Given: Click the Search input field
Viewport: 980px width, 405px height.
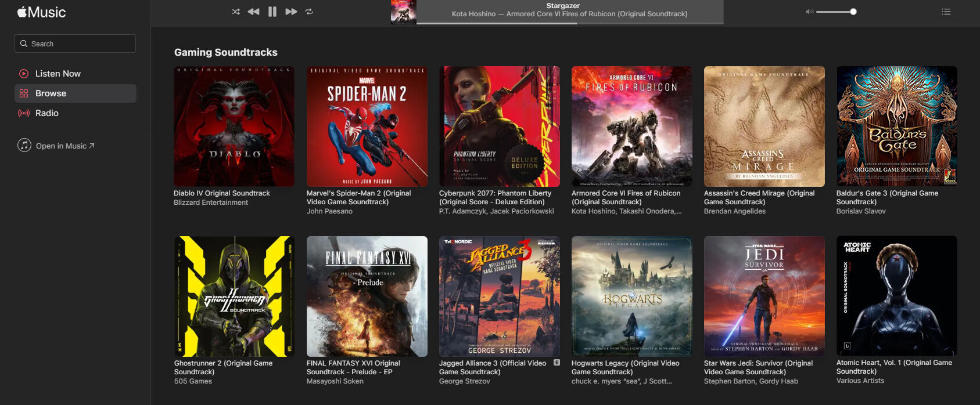Looking at the screenshot, I should tap(76, 44).
